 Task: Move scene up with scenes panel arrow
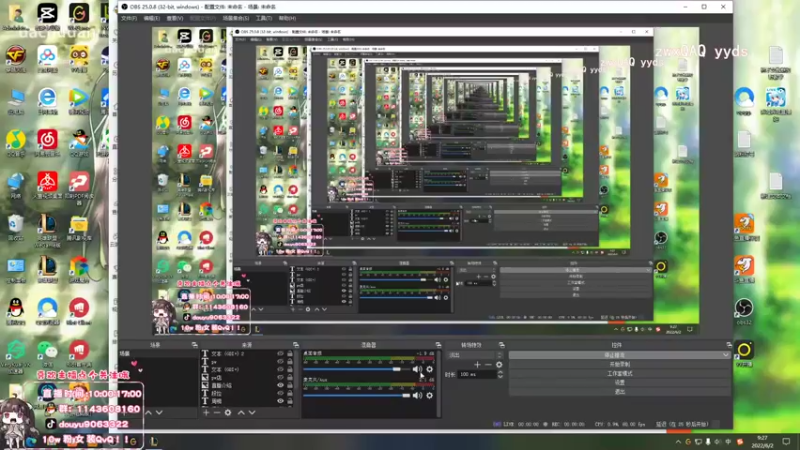point(148,412)
